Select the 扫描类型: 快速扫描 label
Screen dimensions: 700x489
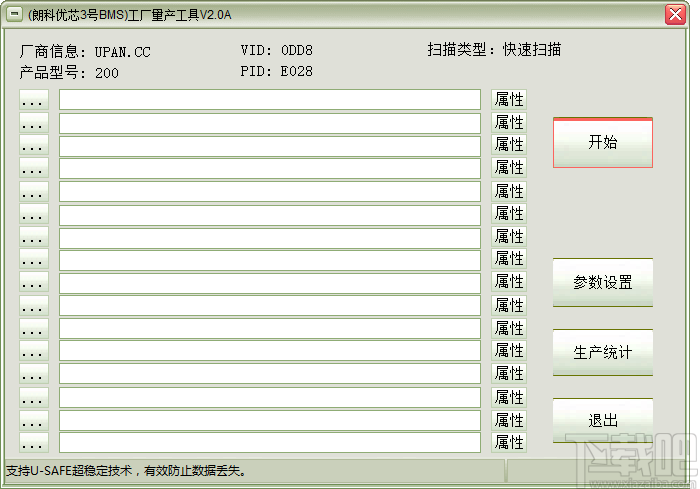click(494, 50)
